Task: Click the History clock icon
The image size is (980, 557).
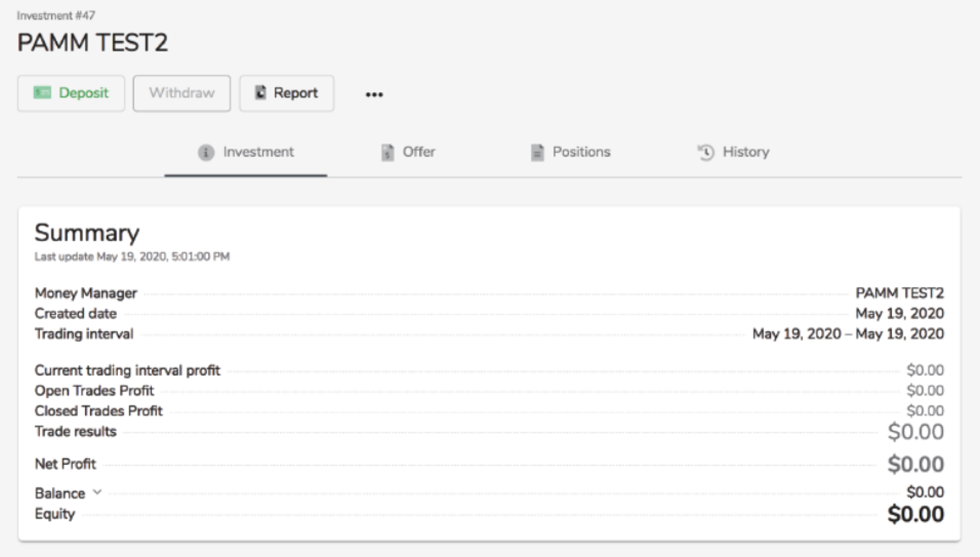Action: pyautogui.click(x=706, y=152)
